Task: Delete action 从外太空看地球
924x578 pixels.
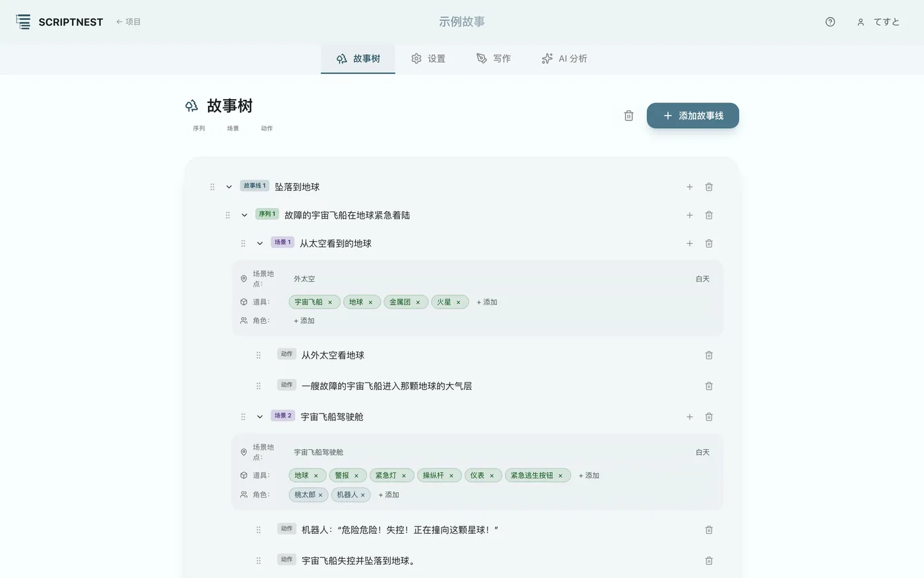Action: [x=709, y=355]
